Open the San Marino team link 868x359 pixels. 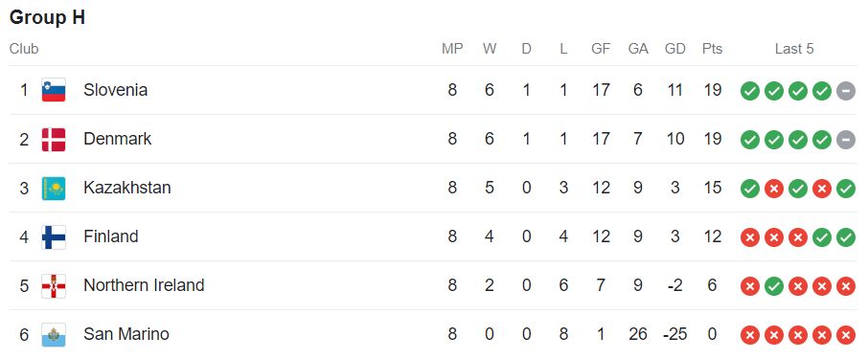point(126,334)
